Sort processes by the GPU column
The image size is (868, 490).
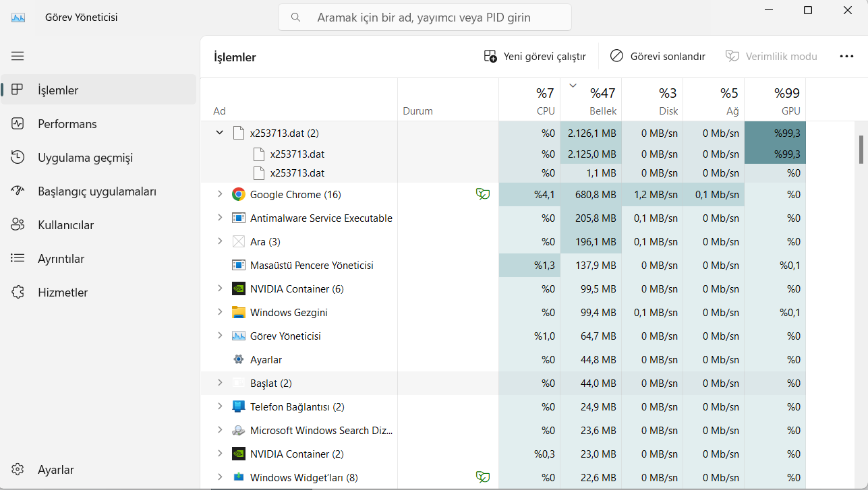tap(775, 100)
